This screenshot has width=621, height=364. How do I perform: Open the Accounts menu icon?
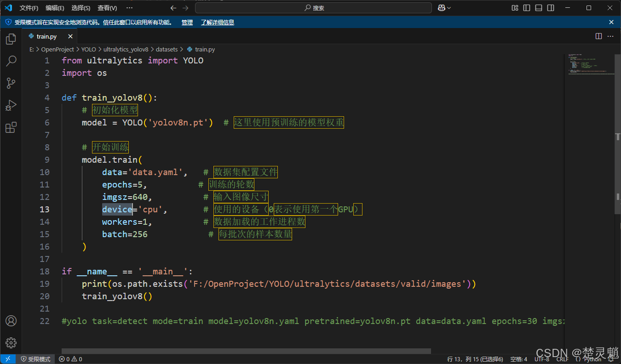(11, 321)
